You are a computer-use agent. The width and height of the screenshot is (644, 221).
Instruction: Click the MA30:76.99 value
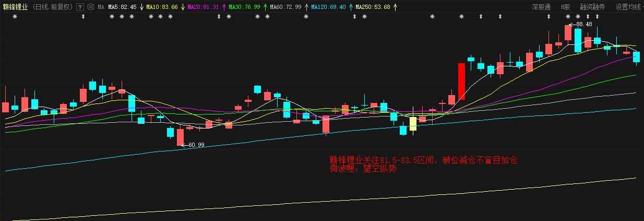click(244, 7)
